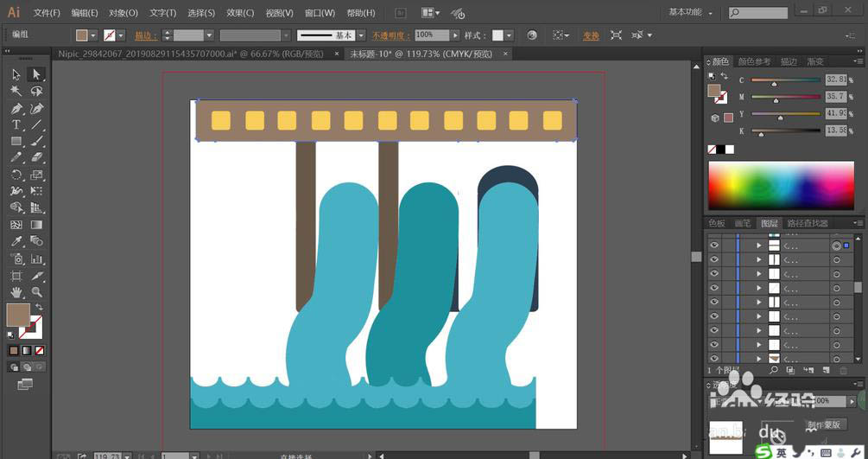This screenshot has height=459, width=868.
Task: Pick the Magic Wand tool
Action: coord(16,92)
